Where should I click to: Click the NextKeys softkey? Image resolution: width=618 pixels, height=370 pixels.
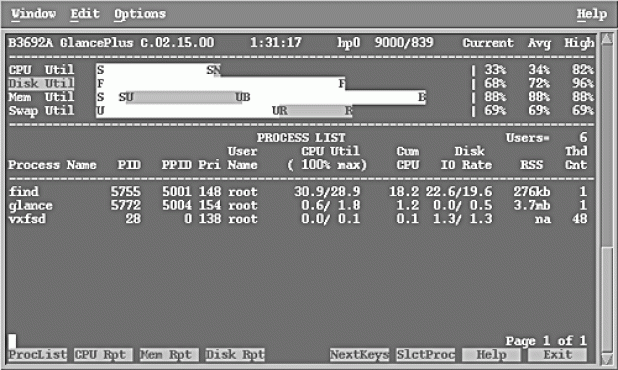359,355
